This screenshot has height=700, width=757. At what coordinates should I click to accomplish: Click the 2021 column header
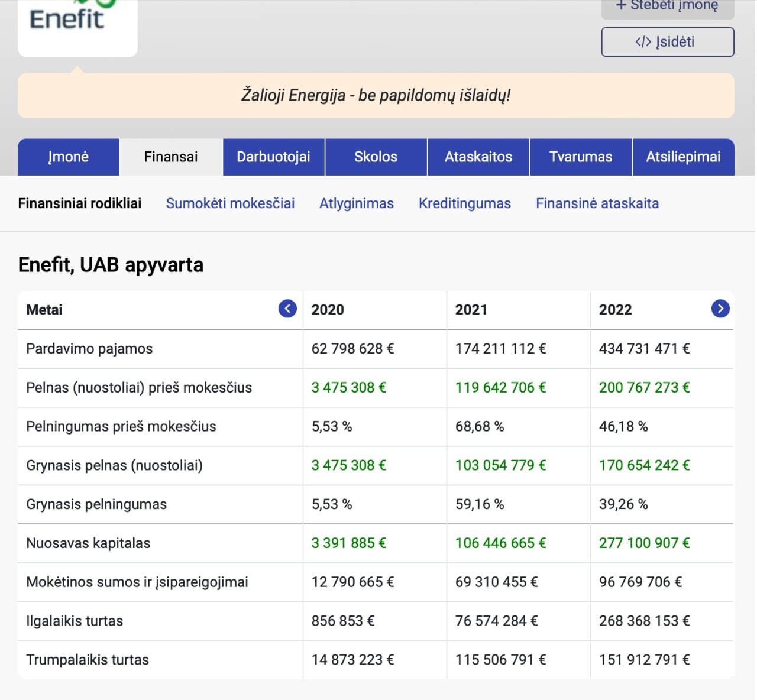pos(471,310)
